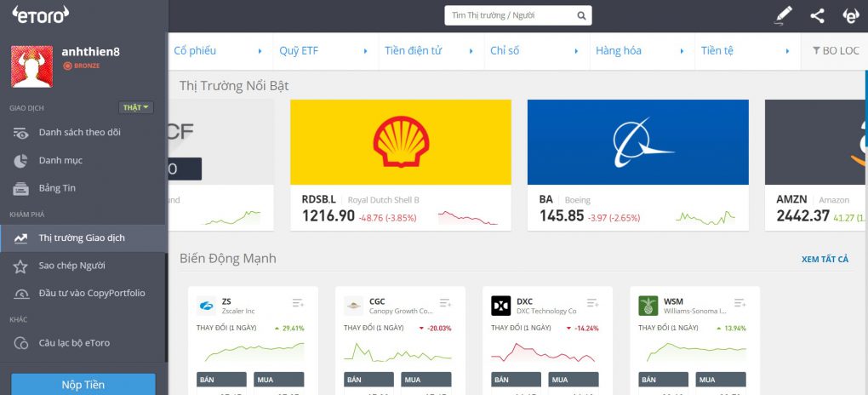Open the anhthien8 profile avatar
Screen dimensions: 868x395
click(32, 66)
